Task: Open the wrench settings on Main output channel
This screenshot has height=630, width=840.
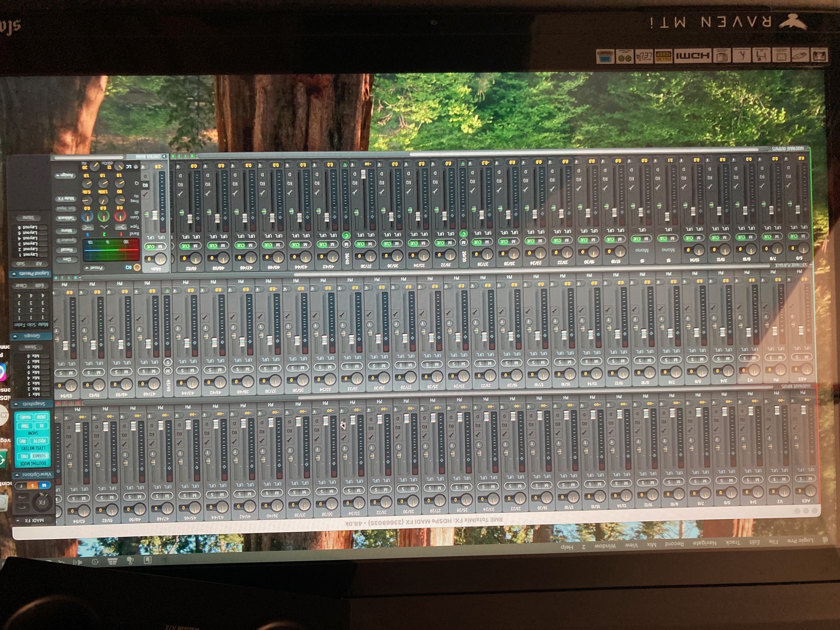Action: (145, 195)
